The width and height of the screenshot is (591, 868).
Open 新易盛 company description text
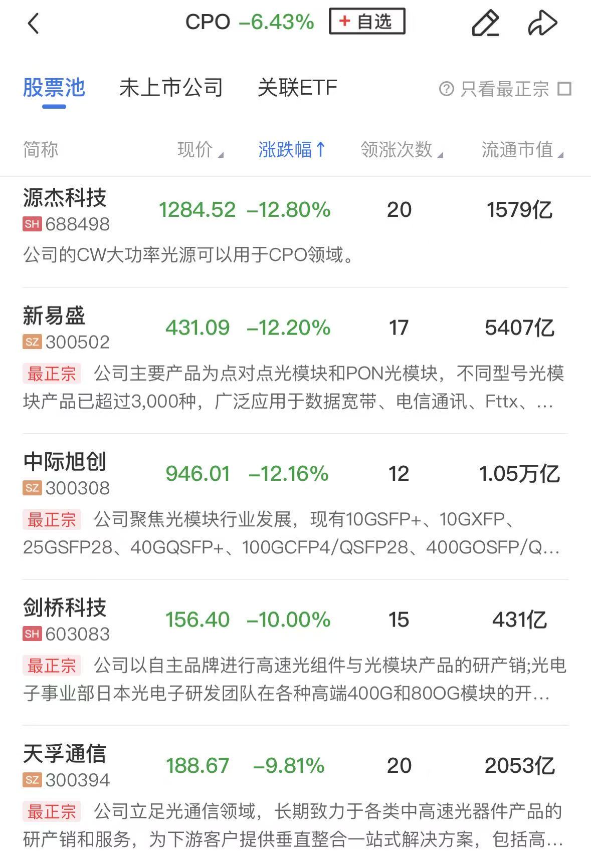(x=294, y=387)
